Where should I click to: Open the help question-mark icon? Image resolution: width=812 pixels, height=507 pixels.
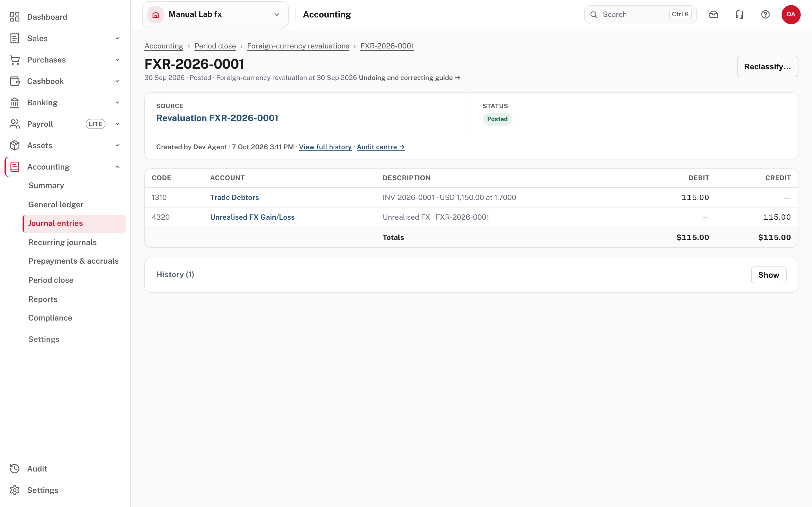pyautogui.click(x=765, y=14)
